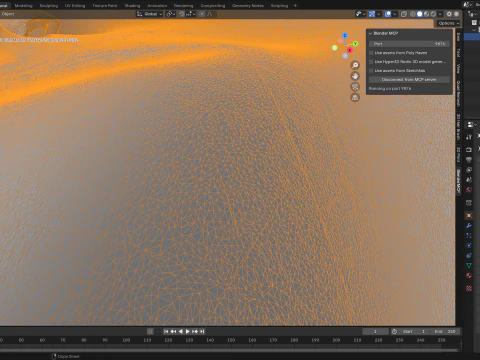Screen dimensions: 480x360
Task: Open the Particles properties tab icon
Action: (469, 236)
